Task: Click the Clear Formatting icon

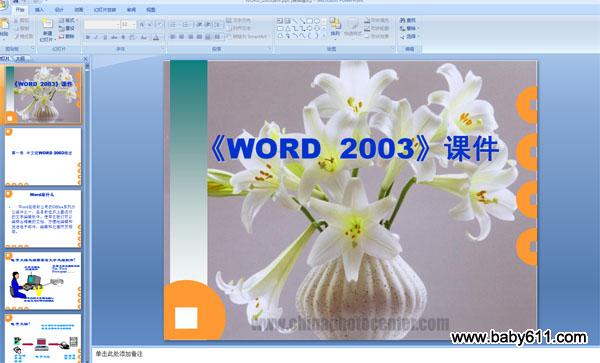Action: point(160,25)
